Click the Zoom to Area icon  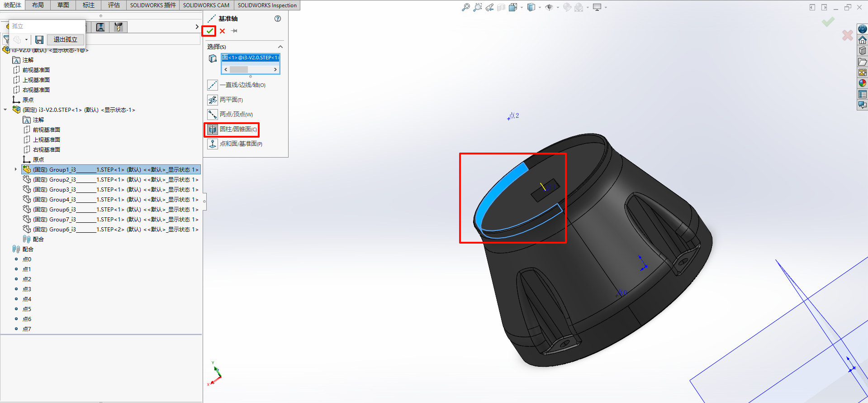click(478, 7)
